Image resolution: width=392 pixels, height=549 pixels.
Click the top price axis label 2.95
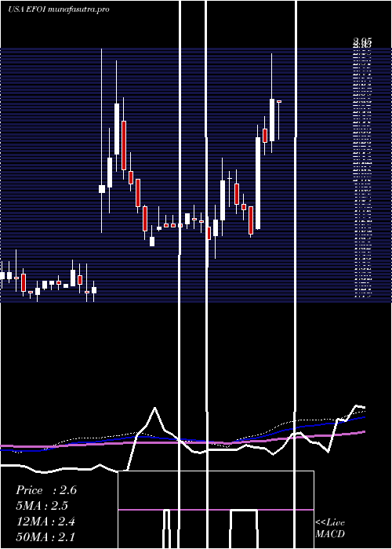click(362, 42)
